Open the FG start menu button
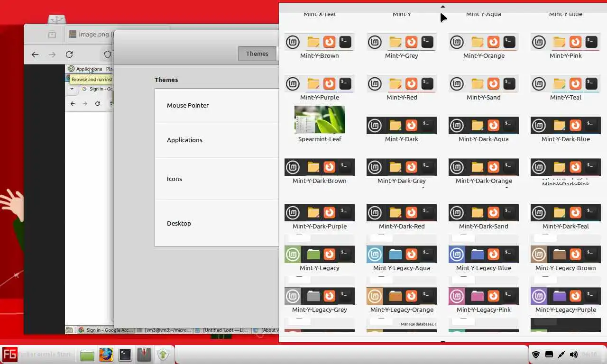 (x=10, y=354)
